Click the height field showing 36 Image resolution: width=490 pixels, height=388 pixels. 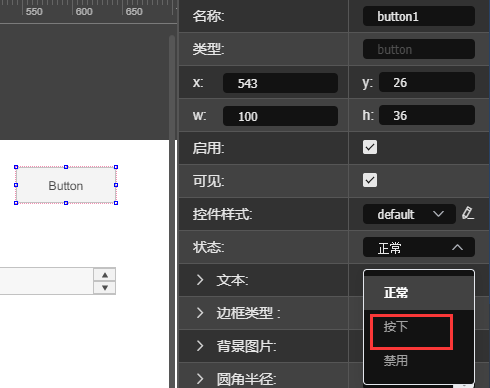pyautogui.click(x=427, y=115)
